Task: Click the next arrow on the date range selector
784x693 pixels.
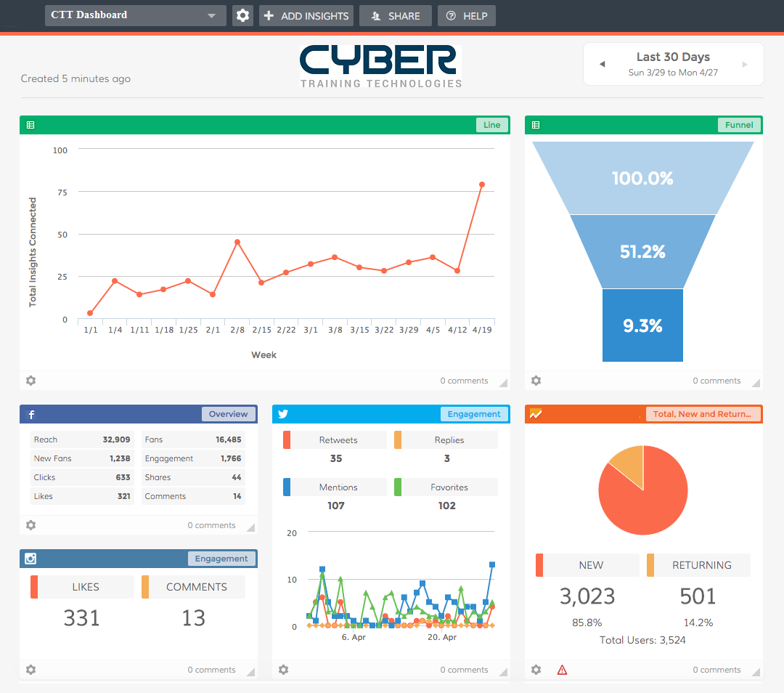Action: [745, 63]
